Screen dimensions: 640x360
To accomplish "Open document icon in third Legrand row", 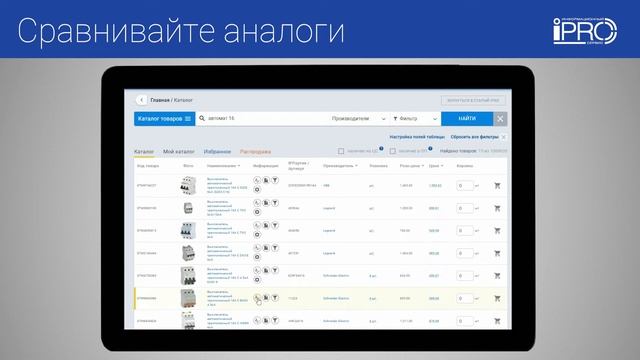I will coord(266,248).
